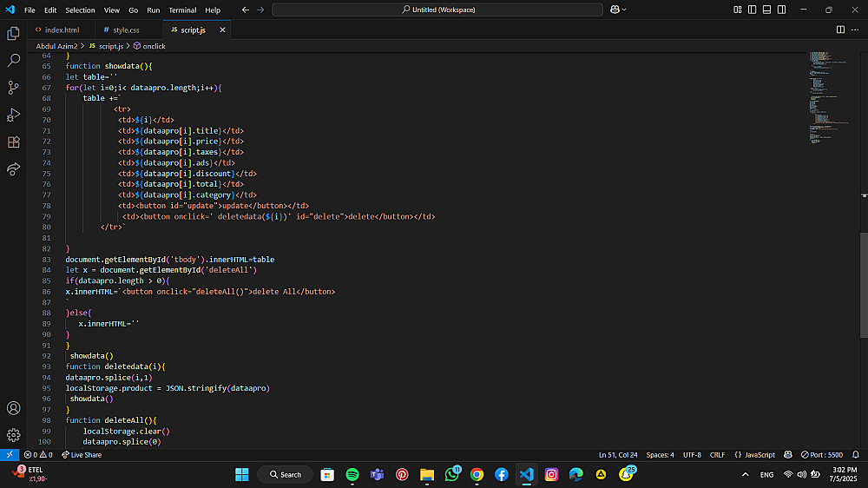Toggle the Primary Side Bar layout button
The height and width of the screenshot is (488, 868).
[x=752, y=10]
